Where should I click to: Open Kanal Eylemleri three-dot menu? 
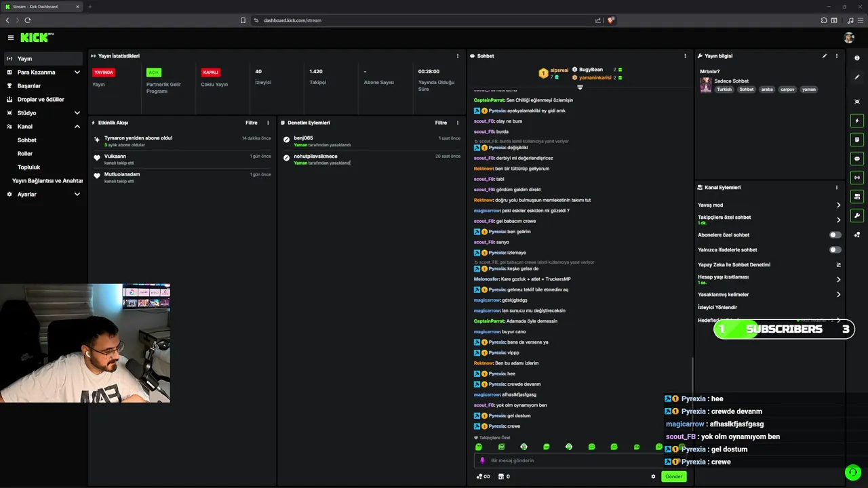click(x=837, y=187)
